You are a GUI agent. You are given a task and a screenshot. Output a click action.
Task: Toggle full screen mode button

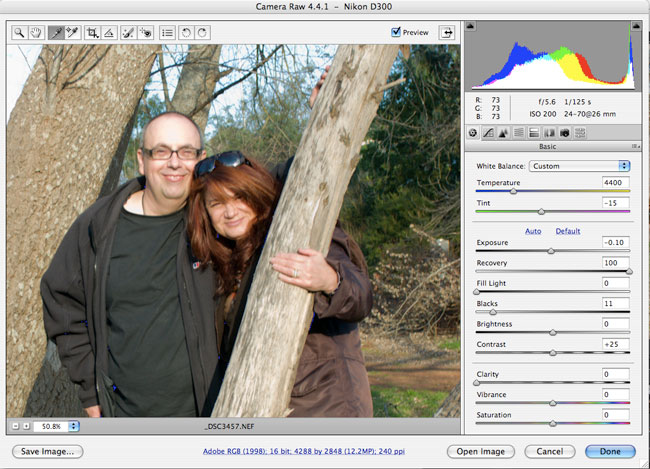click(x=447, y=32)
